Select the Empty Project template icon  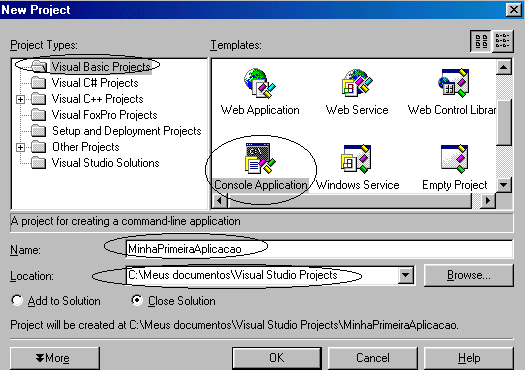pos(454,159)
